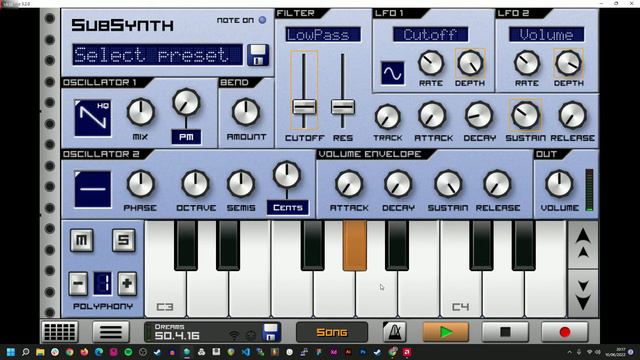
Task: Open Spotify from the taskbar
Action: point(128,352)
